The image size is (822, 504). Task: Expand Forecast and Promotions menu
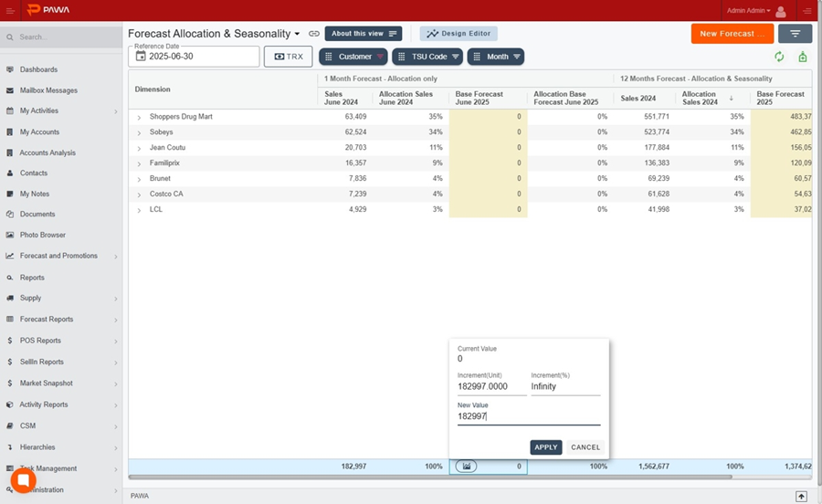[115, 257]
